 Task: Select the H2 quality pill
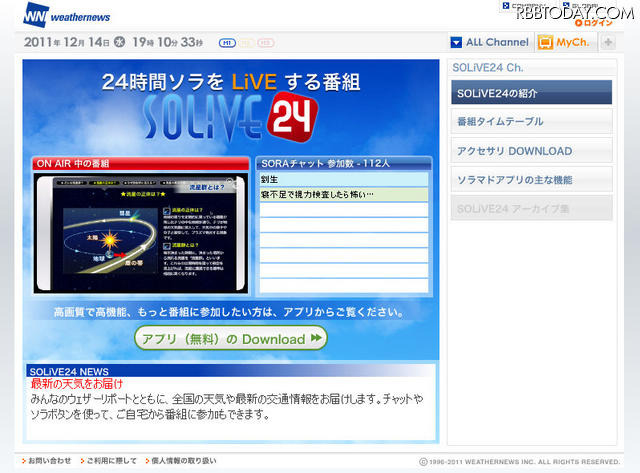click(x=246, y=42)
